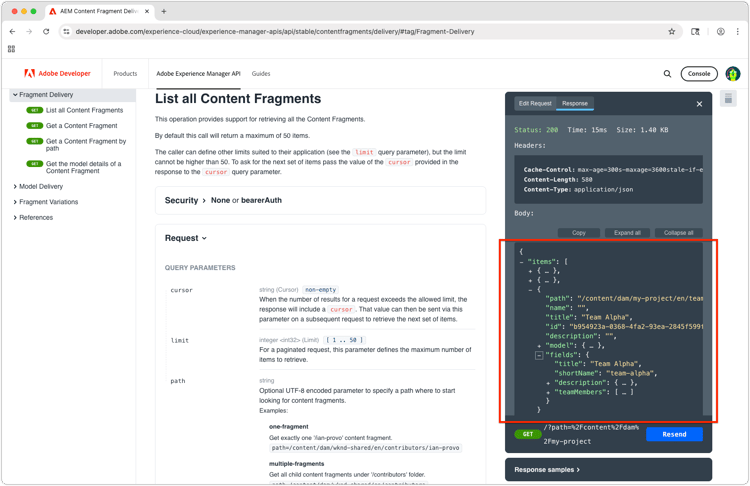Collapse the Request section chevron

click(204, 238)
